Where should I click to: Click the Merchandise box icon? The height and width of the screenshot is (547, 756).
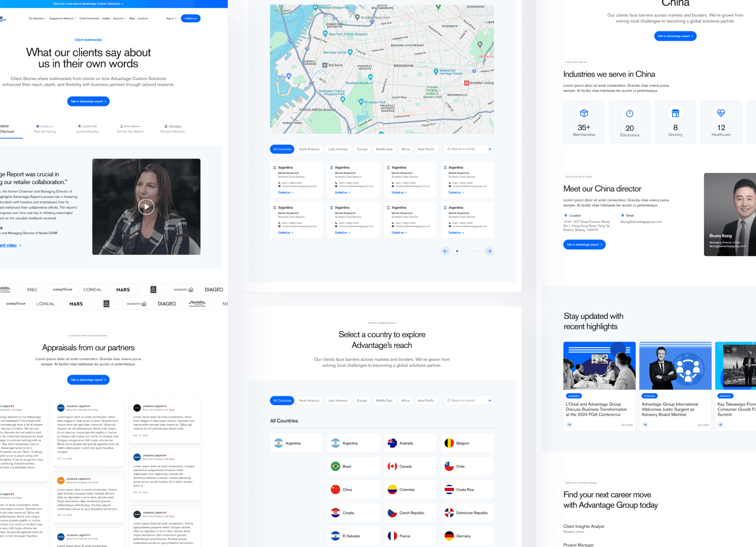[x=584, y=113]
